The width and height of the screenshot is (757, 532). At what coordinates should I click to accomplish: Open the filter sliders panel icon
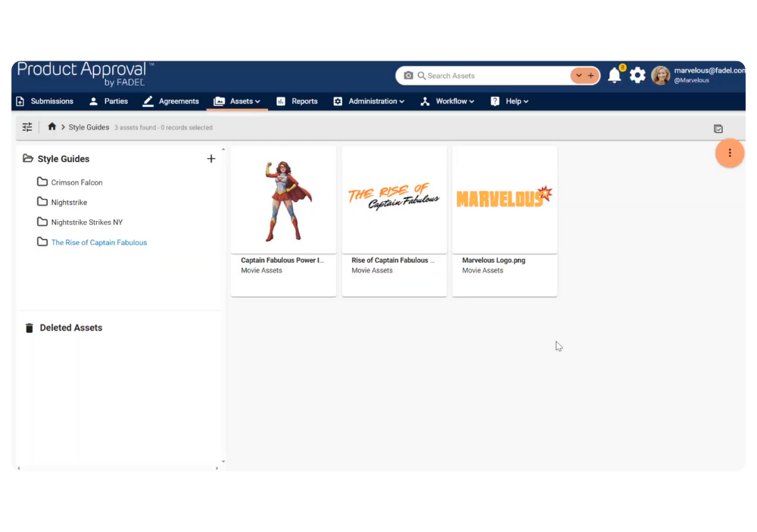27,127
